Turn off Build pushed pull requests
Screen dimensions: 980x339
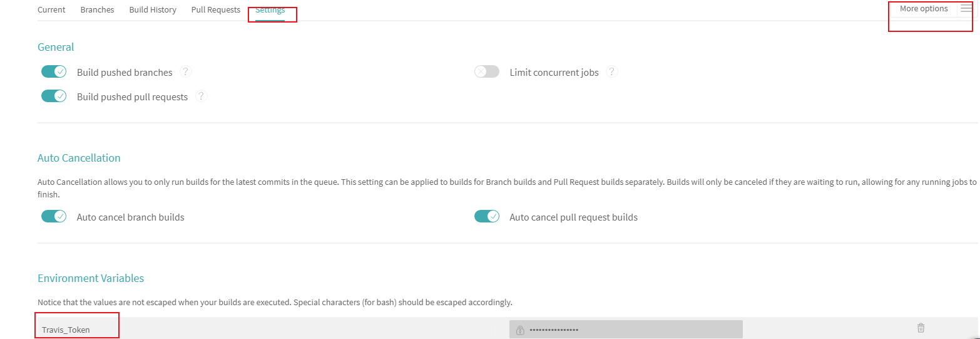click(54, 96)
